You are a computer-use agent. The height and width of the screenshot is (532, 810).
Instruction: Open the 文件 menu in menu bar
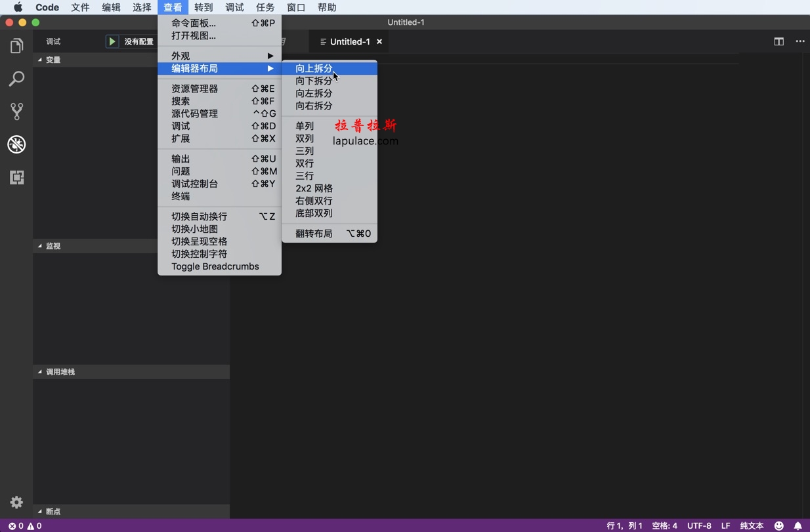tap(80, 7)
